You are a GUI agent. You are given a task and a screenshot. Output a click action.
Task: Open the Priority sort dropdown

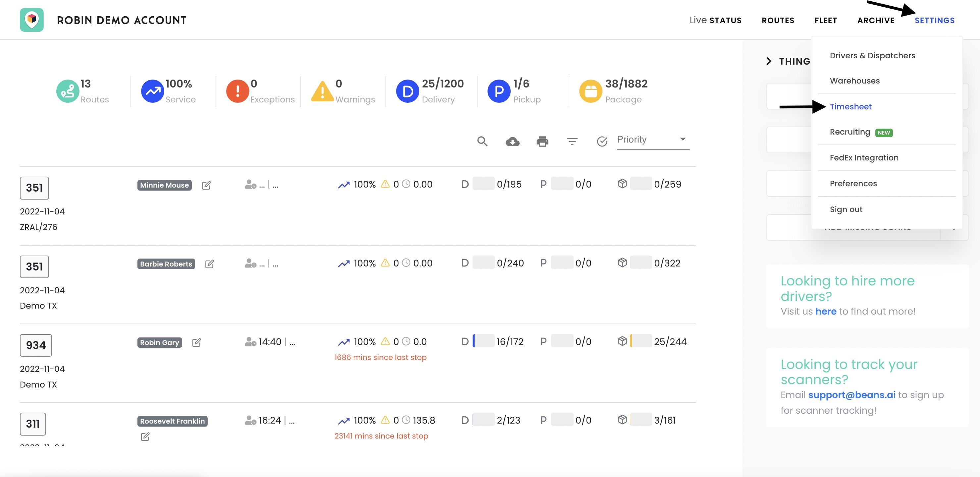pyautogui.click(x=653, y=140)
